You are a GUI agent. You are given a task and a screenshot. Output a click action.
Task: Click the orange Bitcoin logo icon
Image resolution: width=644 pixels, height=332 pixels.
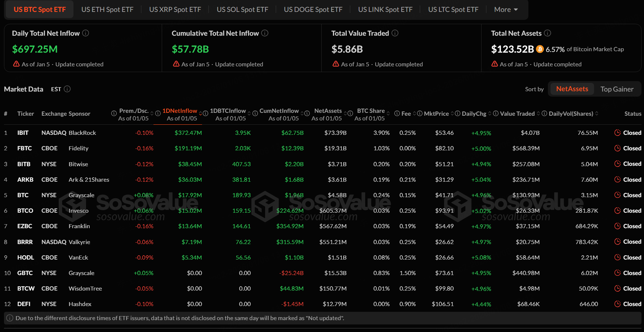point(540,49)
